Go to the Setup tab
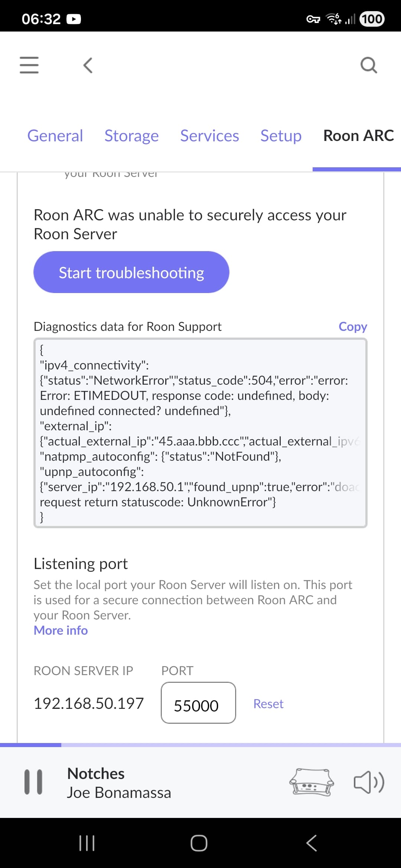 [281, 136]
